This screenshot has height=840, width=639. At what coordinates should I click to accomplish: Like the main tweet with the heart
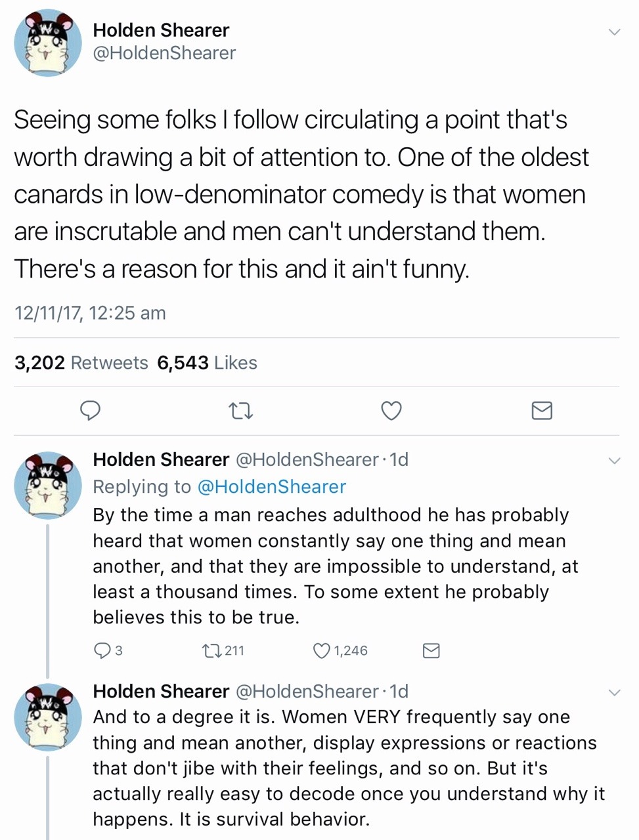391,411
